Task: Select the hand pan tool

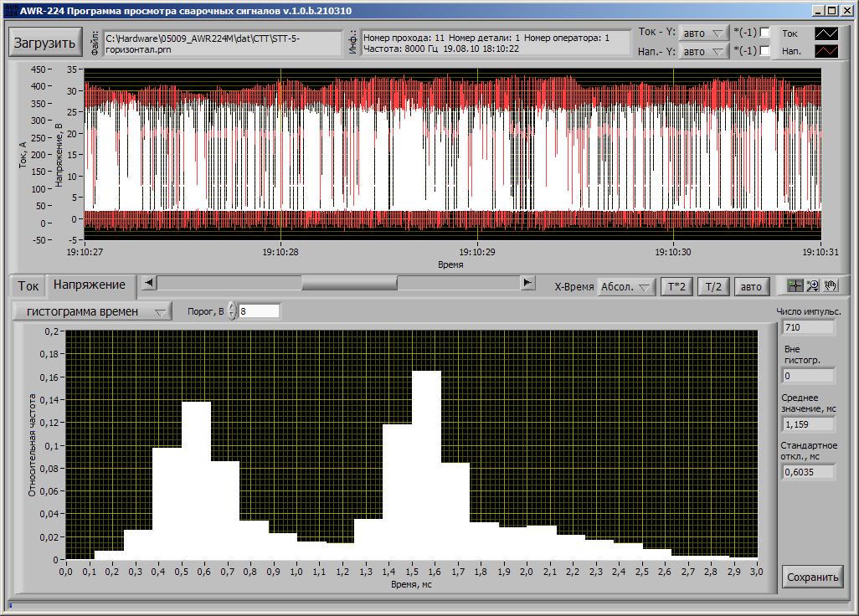Action: (x=831, y=286)
